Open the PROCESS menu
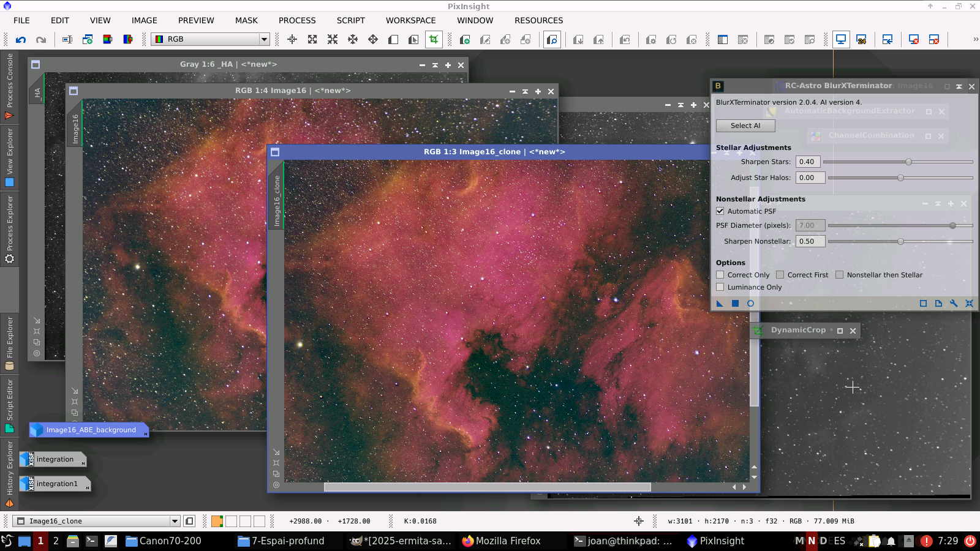This screenshot has height=551, width=980. point(297,20)
